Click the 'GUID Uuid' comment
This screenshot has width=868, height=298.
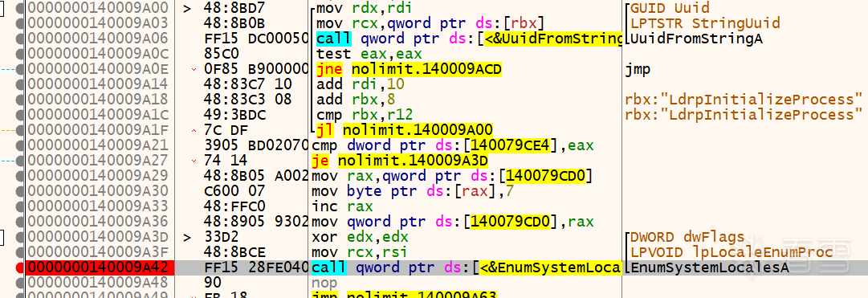tap(670, 8)
